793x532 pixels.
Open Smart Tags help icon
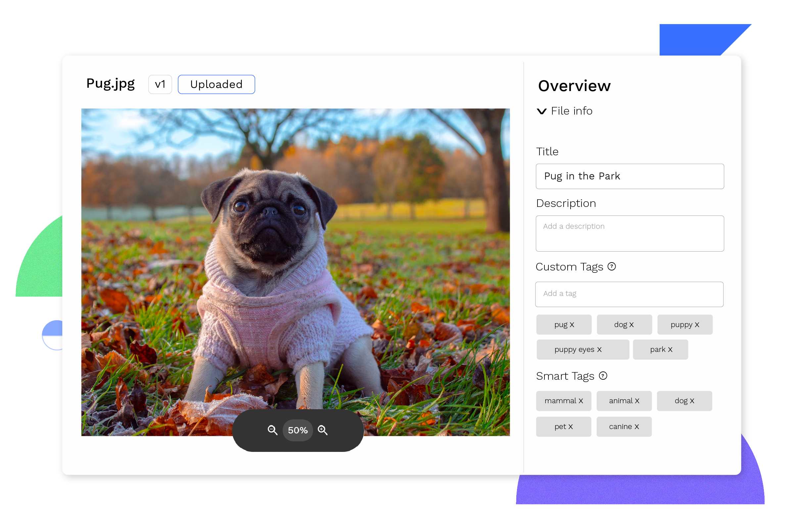tap(603, 376)
